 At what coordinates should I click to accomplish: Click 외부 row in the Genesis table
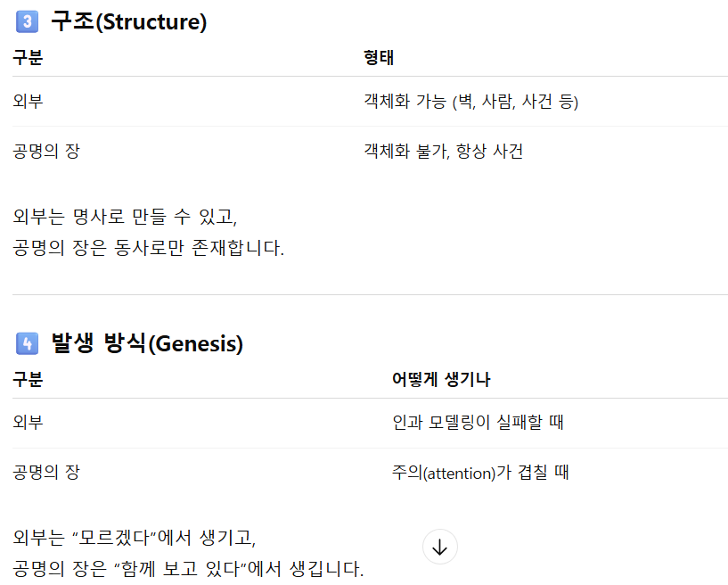click(370, 423)
